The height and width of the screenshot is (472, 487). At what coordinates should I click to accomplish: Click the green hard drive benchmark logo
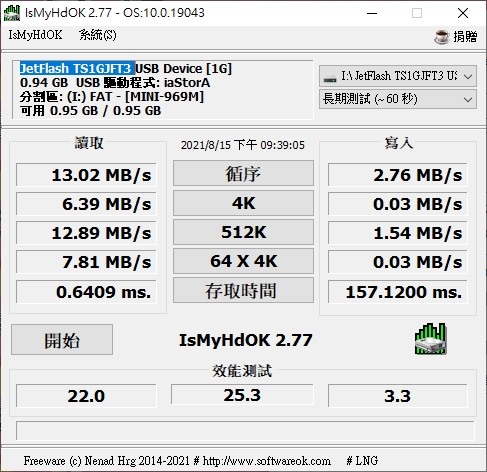pos(430,339)
